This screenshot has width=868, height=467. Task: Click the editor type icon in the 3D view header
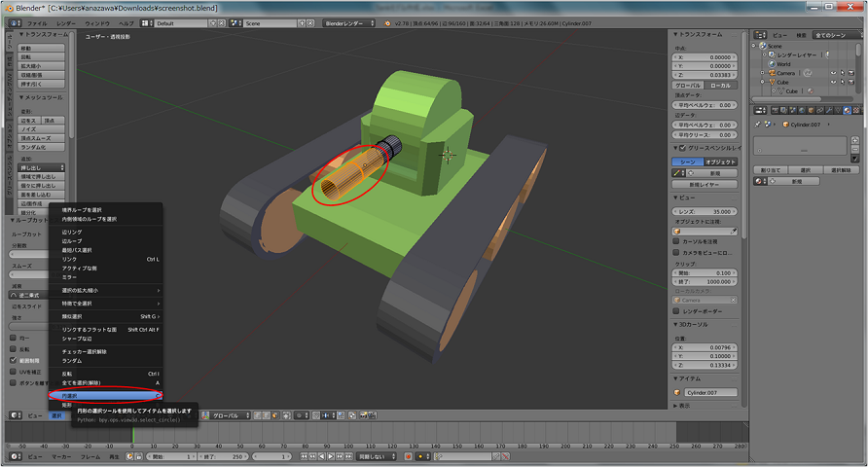pyautogui.click(x=14, y=415)
